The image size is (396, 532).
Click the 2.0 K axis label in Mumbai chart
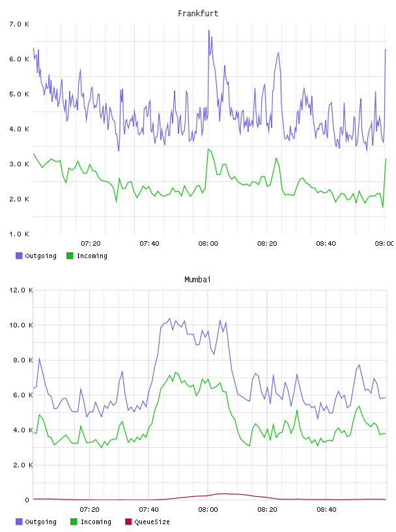pos(23,465)
